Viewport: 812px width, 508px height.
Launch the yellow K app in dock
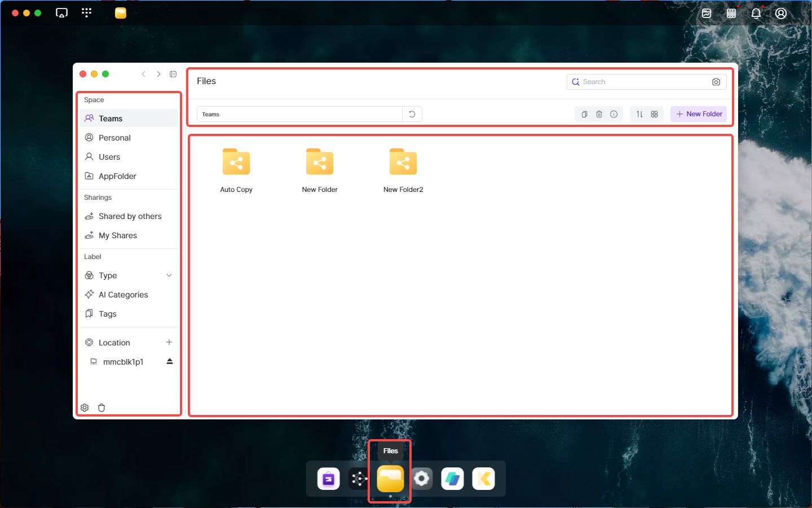484,479
